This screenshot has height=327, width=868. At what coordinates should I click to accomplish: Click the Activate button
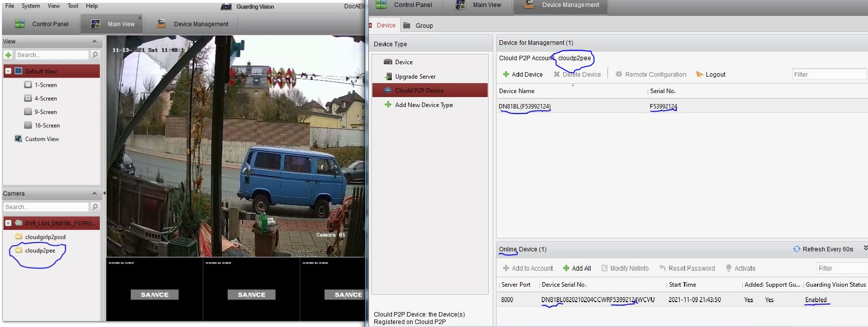point(740,268)
